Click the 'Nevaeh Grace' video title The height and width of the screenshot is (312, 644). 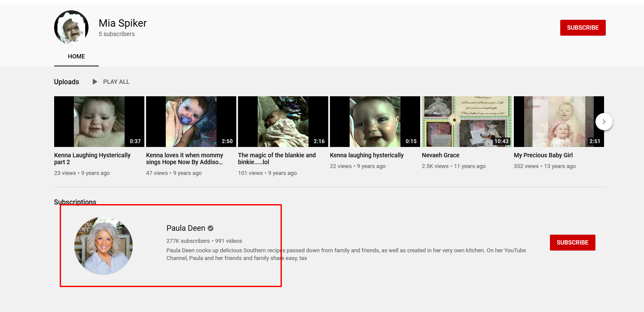[440, 155]
